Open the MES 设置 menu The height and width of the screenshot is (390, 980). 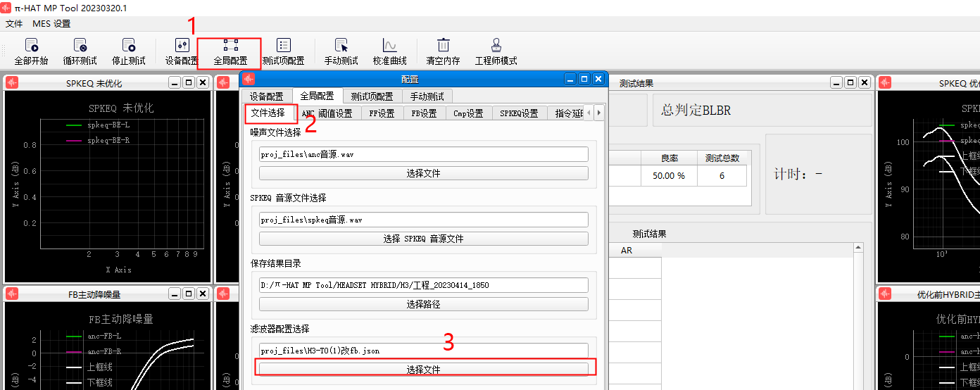pos(51,23)
